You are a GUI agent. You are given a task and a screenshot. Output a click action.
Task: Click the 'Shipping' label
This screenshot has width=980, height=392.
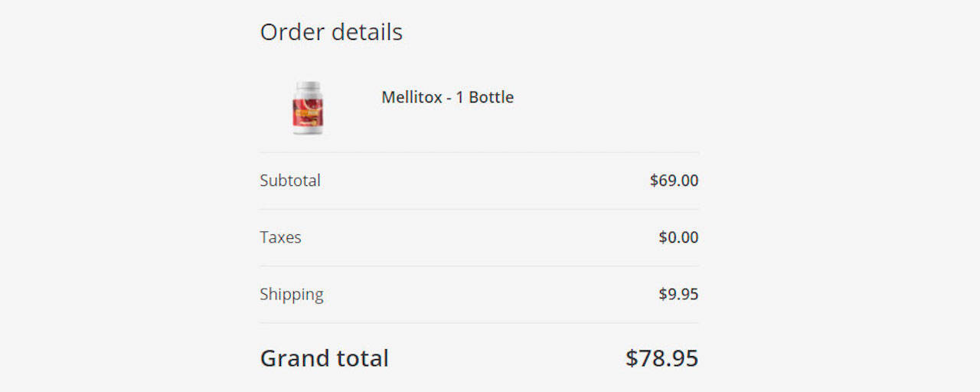[292, 294]
